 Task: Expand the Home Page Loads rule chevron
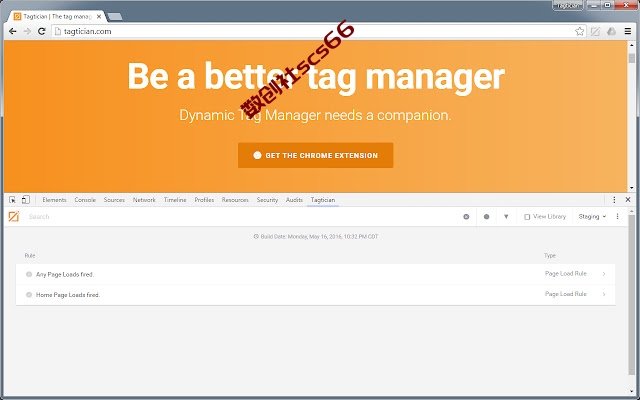point(604,294)
